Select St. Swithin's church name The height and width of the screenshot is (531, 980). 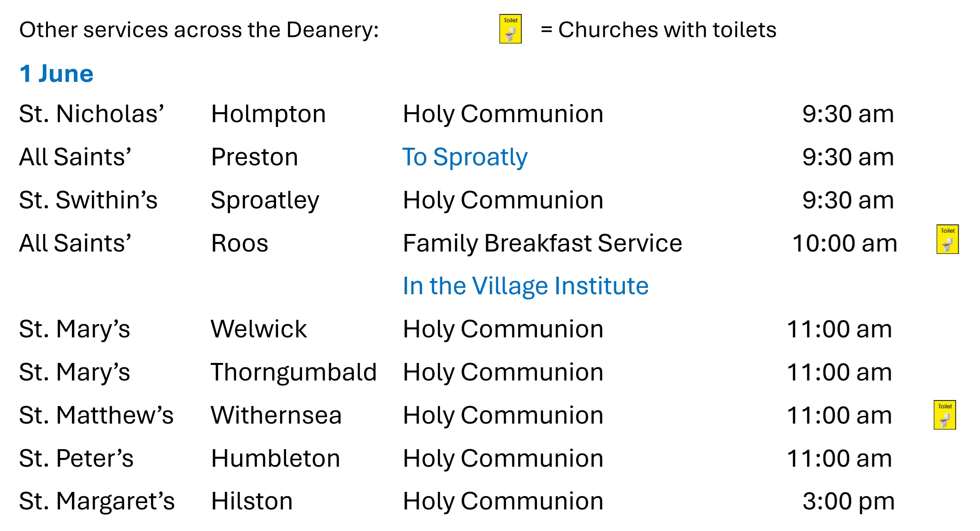(88, 200)
